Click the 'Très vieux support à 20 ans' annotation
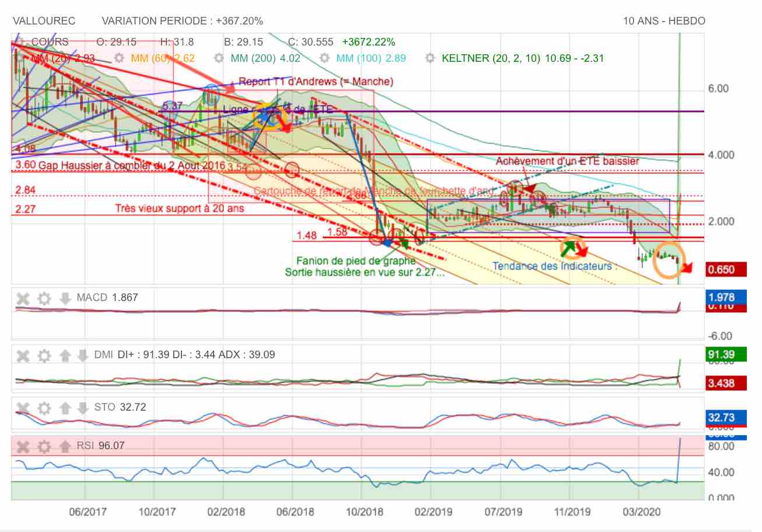 coord(179,208)
